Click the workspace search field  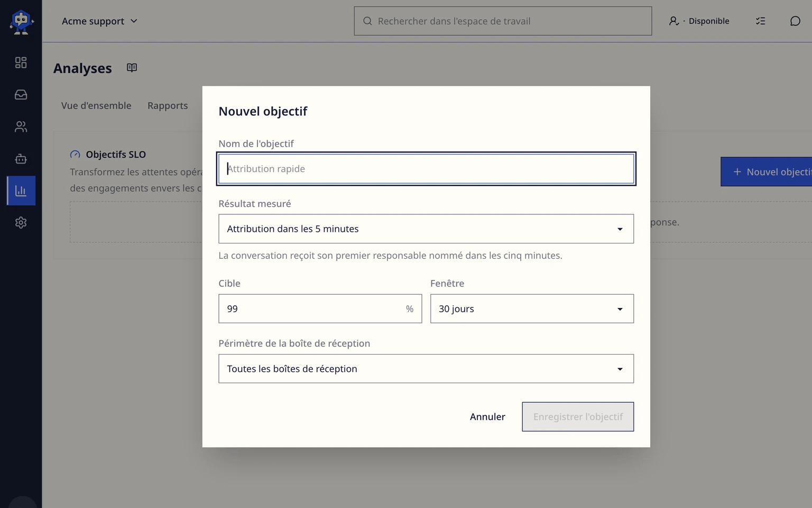click(x=503, y=21)
